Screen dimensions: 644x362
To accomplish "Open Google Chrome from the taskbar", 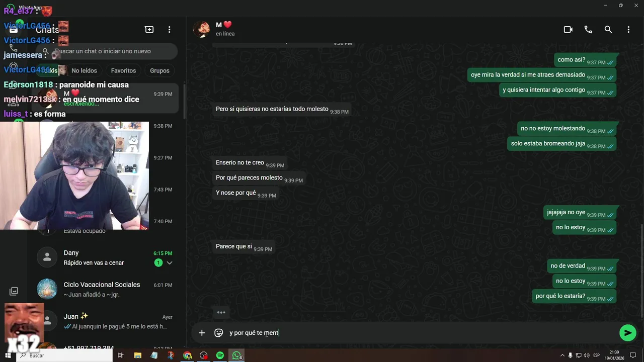I will click(x=187, y=355).
